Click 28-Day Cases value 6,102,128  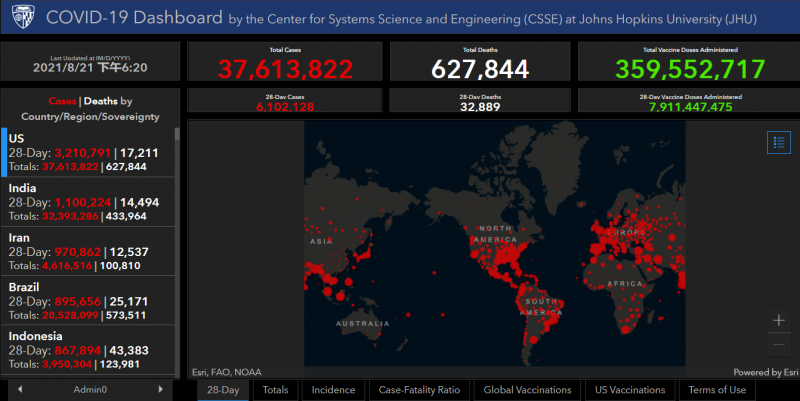[285, 107]
